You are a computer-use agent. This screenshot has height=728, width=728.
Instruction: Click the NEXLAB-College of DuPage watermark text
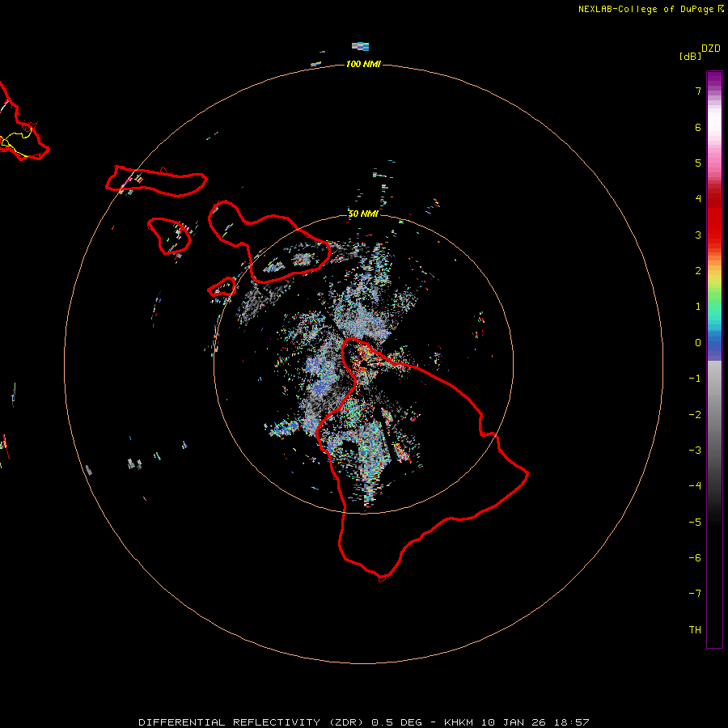[x=651, y=9]
